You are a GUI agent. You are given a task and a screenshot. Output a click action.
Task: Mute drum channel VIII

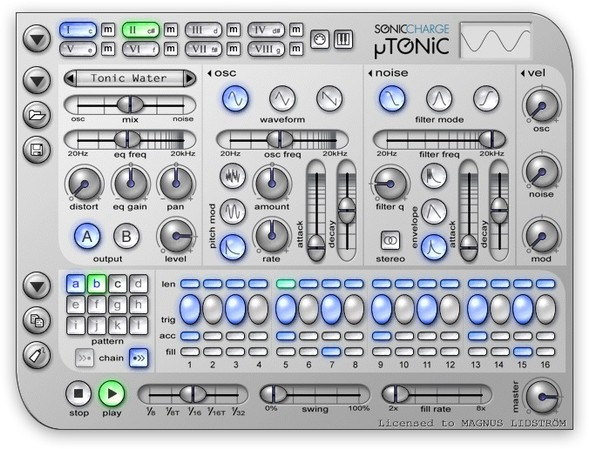(x=296, y=48)
